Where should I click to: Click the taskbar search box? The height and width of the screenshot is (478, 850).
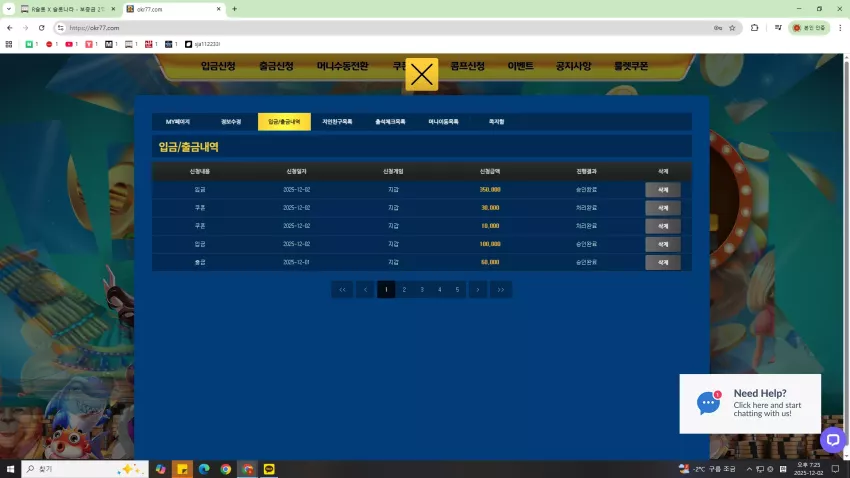pyautogui.click(x=85, y=469)
